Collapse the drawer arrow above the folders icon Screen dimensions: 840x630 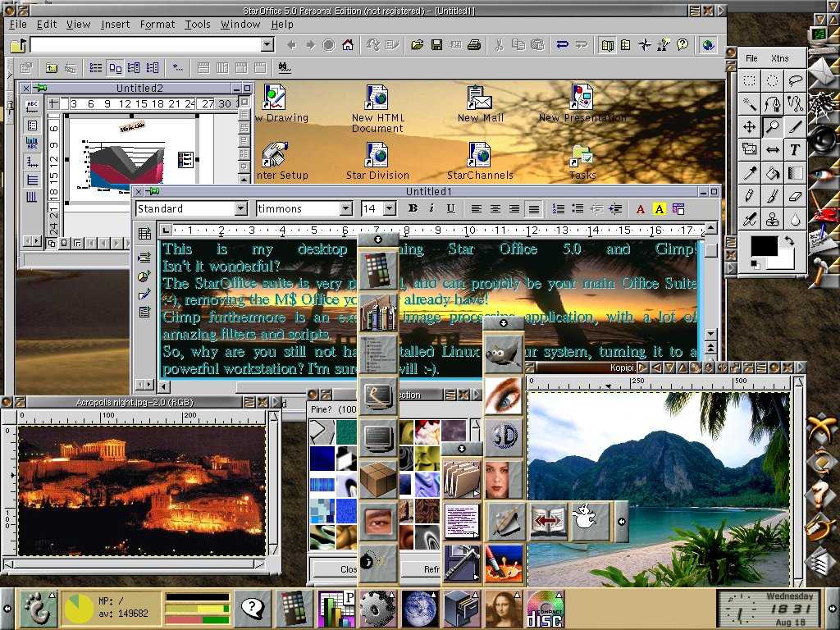pos(462,449)
